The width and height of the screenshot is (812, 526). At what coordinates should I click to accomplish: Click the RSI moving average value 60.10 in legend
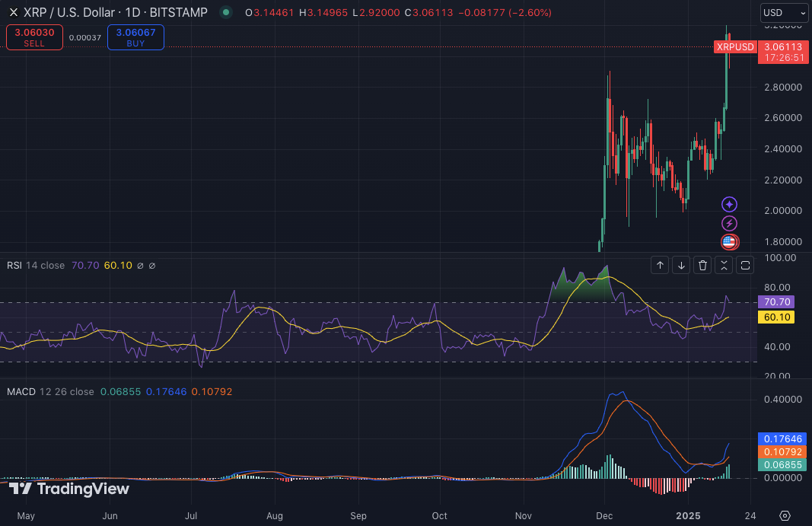[118, 266]
